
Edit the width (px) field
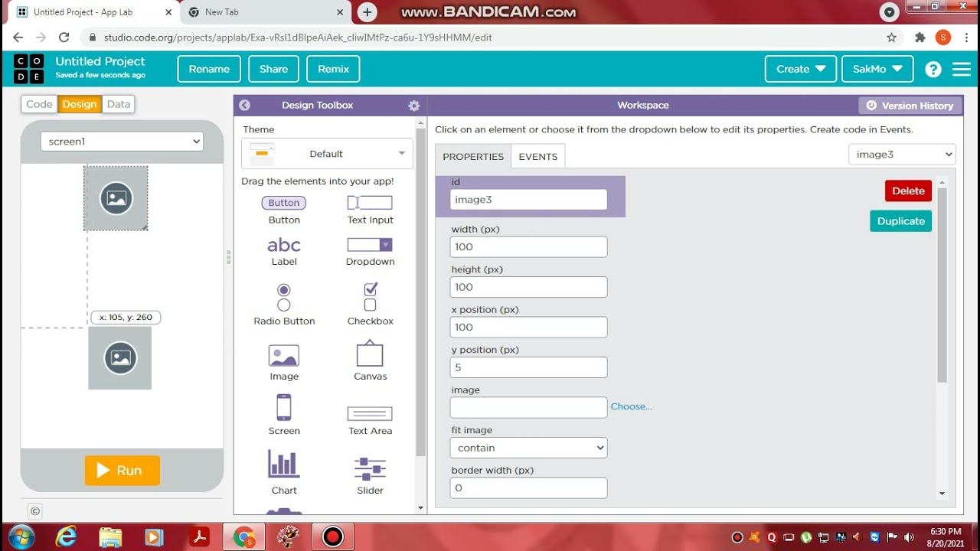tap(528, 246)
